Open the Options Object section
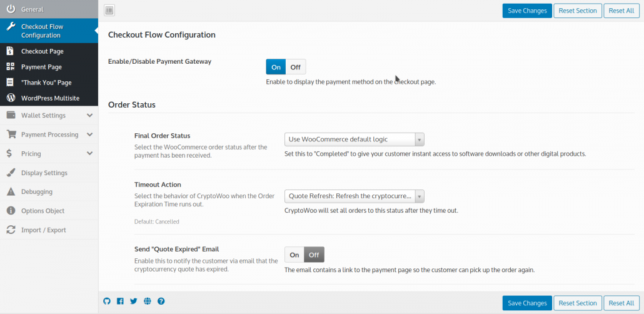The image size is (644, 314). tap(49, 211)
